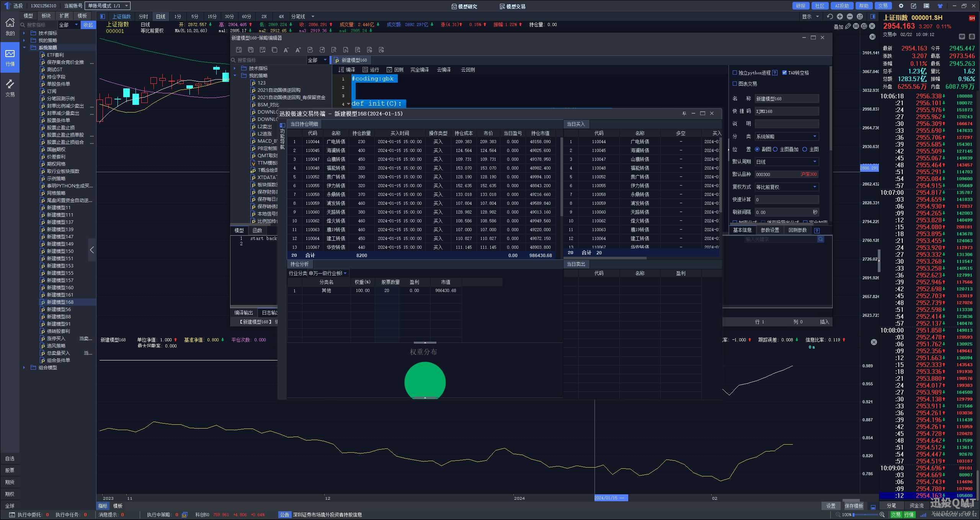980x520 pixels.
Task: Click the 运行 button in editor
Action: [x=371, y=70]
